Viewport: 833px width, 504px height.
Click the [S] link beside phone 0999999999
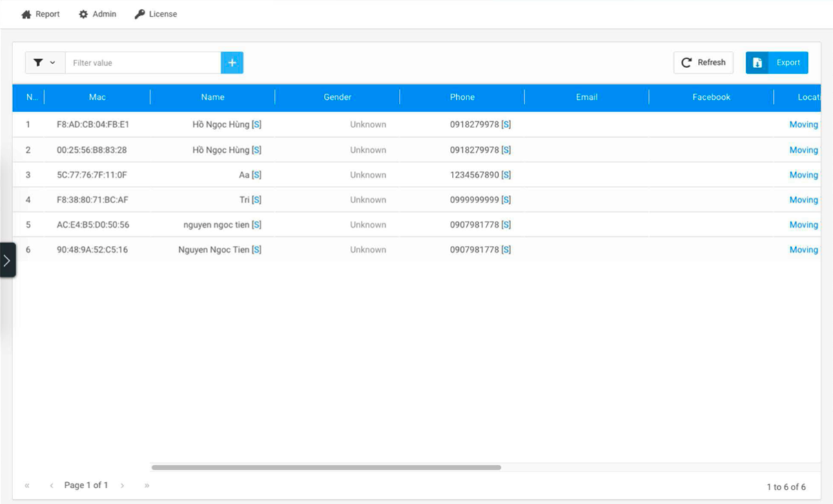click(x=506, y=200)
